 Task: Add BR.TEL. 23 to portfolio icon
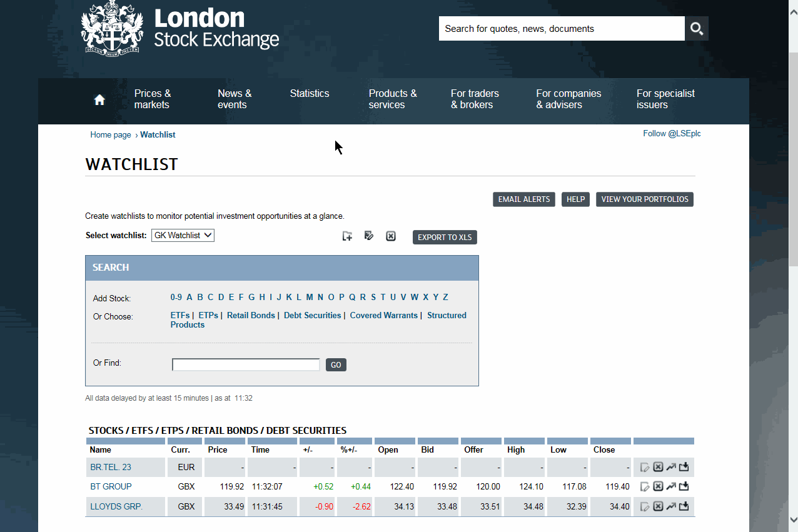[684, 467]
